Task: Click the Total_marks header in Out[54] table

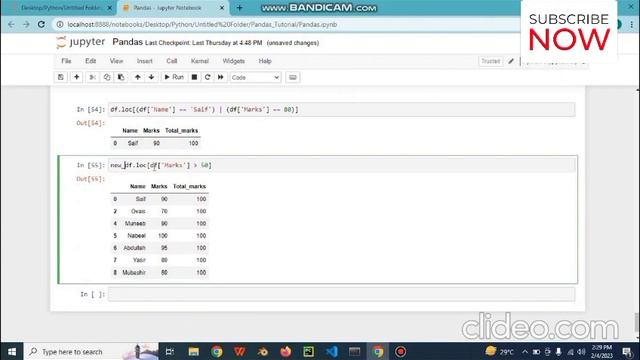Action: point(182,131)
